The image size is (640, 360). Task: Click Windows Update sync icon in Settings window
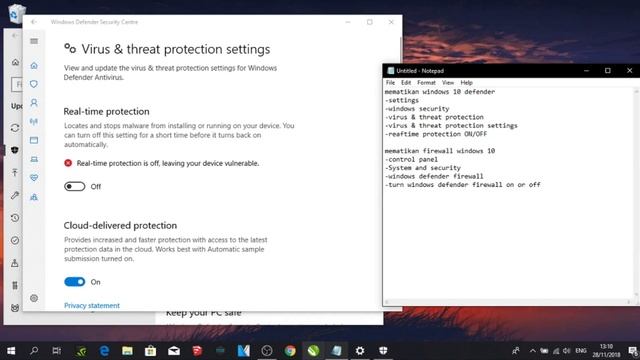point(15,128)
